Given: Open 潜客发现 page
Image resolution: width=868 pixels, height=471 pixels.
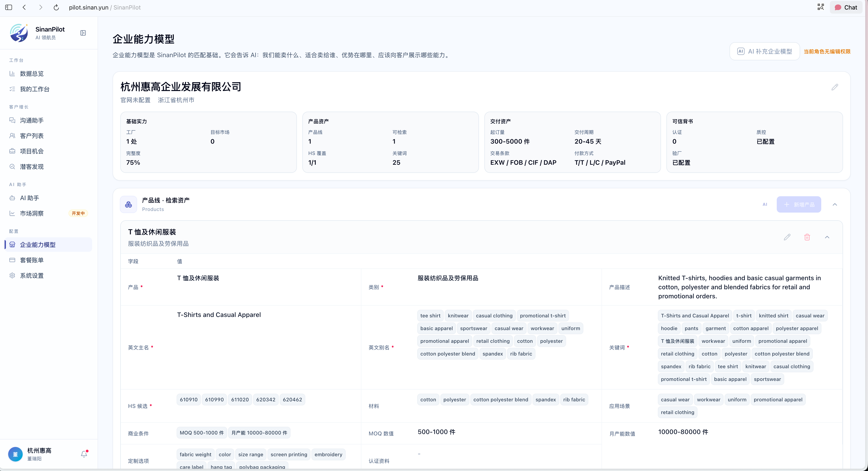Looking at the screenshot, I should click(x=48, y=167).
